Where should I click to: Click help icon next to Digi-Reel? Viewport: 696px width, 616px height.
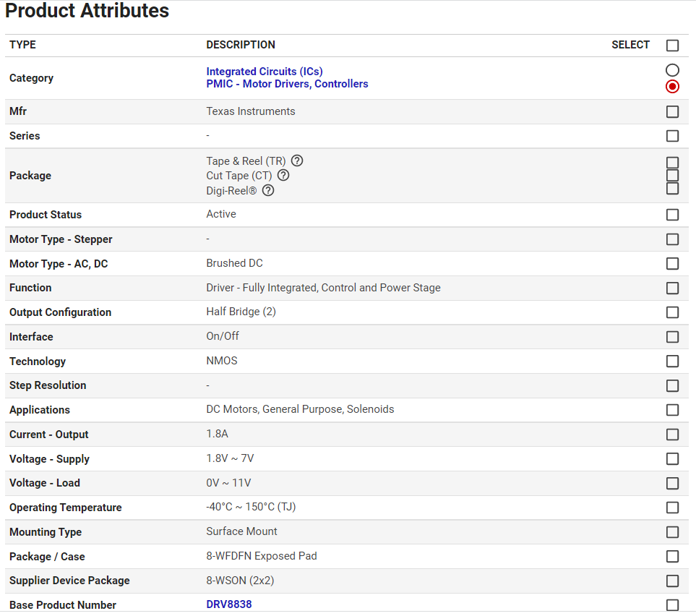[x=268, y=190]
